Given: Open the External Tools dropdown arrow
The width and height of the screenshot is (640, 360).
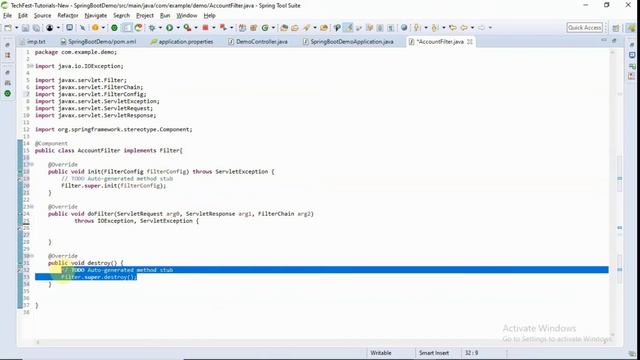Looking at the screenshot, I should [196, 28].
